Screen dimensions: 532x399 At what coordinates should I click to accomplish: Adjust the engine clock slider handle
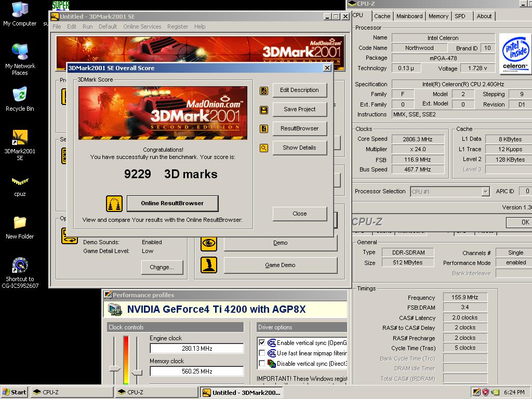tap(115, 369)
